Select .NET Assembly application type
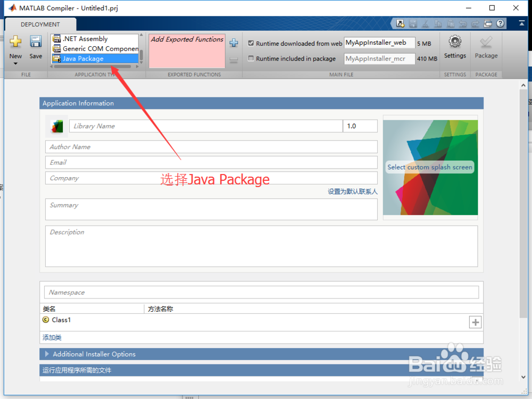Image resolution: width=532 pixels, height=399 pixels. click(95, 39)
